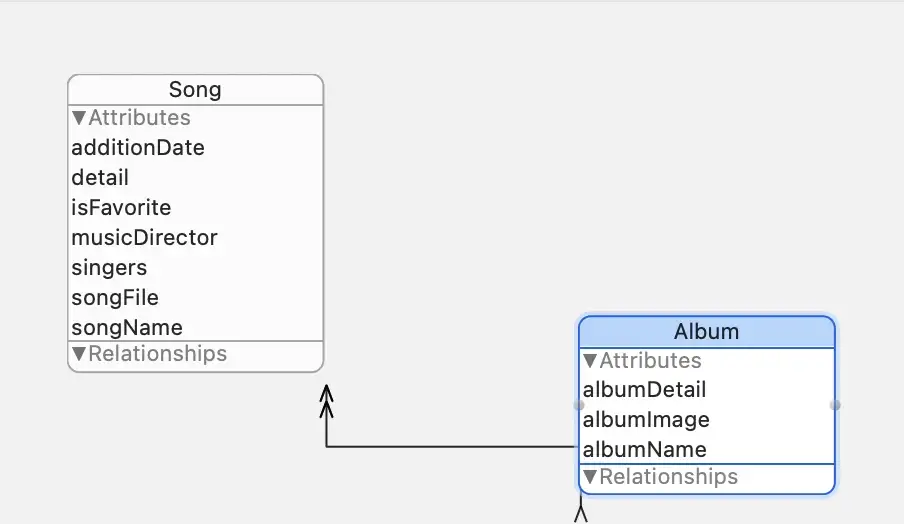Collapse the Album Attributes disclosure triangle
The width and height of the screenshot is (904, 524).
(x=590, y=361)
